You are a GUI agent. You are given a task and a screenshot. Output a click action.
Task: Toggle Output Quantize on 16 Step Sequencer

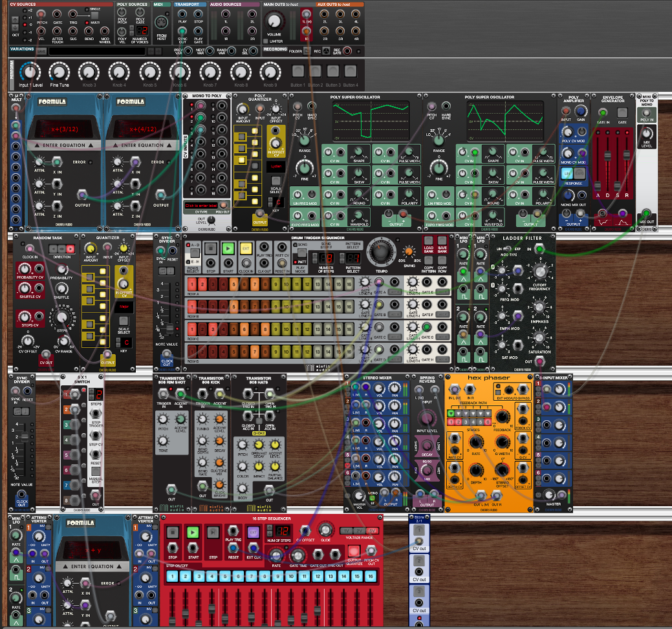(x=354, y=551)
